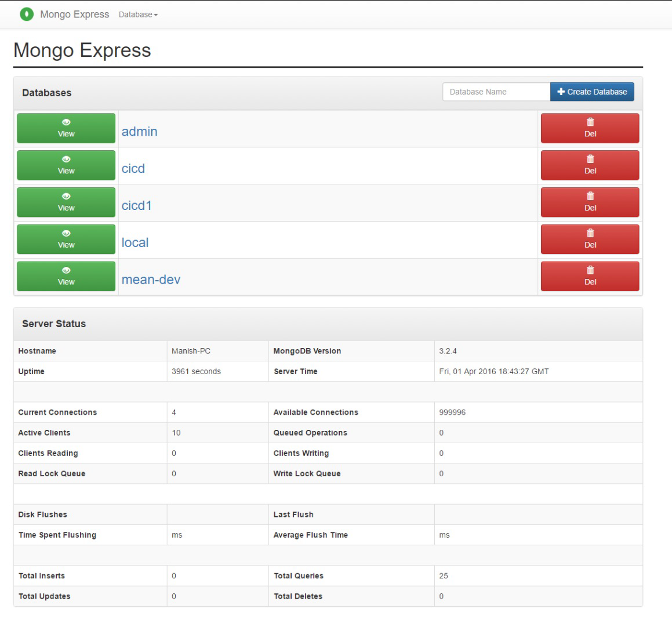This screenshot has height=623, width=672.
Task: Click the Average Flush Time label
Action: pyautogui.click(x=311, y=535)
